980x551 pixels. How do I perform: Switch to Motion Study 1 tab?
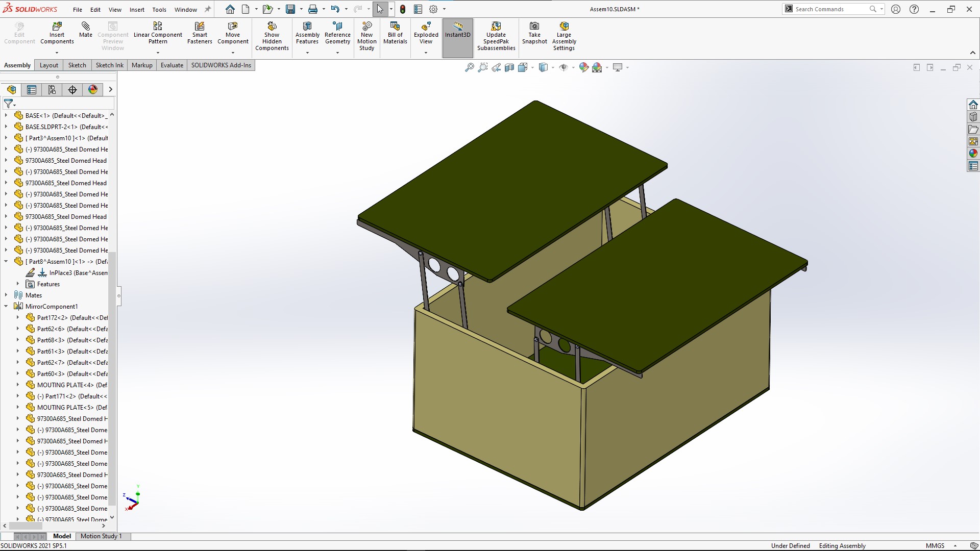pos(101,536)
